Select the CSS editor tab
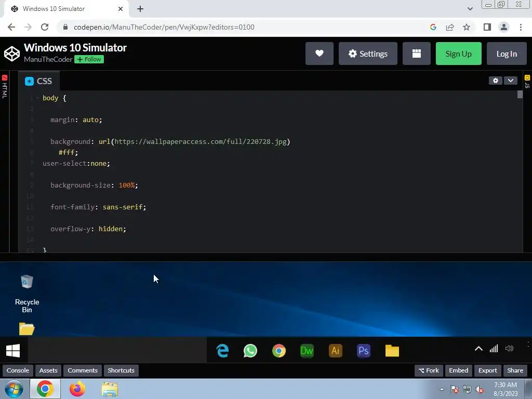532x399 pixels. click(x=38, y=81)
